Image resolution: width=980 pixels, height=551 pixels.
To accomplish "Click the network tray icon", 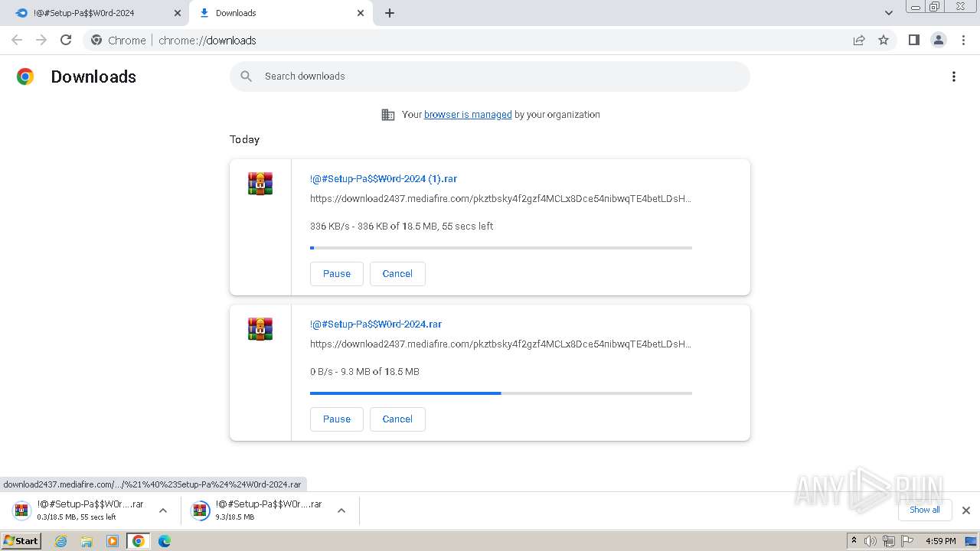I will [x=889, y=541].
